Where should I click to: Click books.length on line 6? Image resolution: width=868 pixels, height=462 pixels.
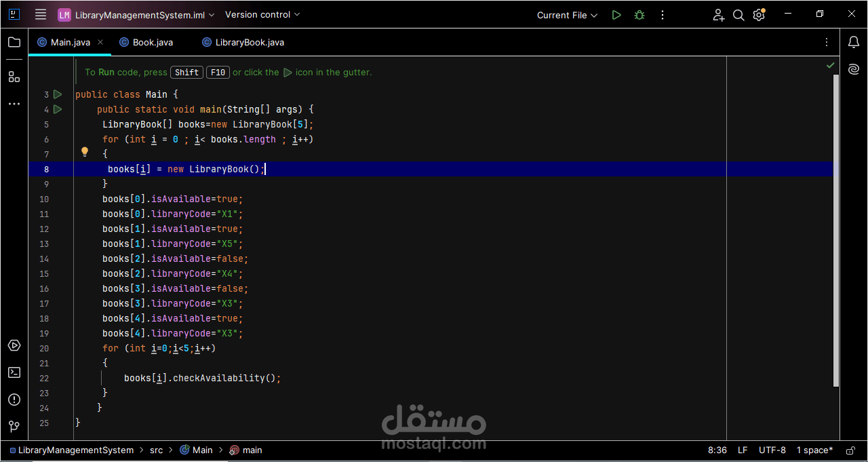coord(243,139)
